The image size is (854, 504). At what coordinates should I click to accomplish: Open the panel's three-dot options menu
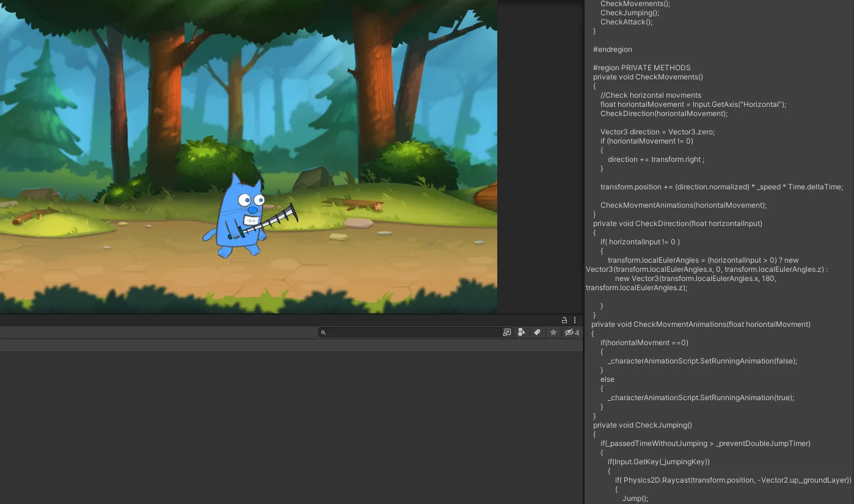tap(575, 320)
